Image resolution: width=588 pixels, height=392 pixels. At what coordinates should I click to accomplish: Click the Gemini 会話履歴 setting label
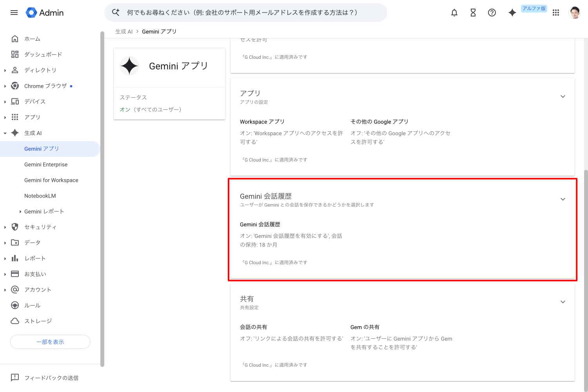point(260,224)
